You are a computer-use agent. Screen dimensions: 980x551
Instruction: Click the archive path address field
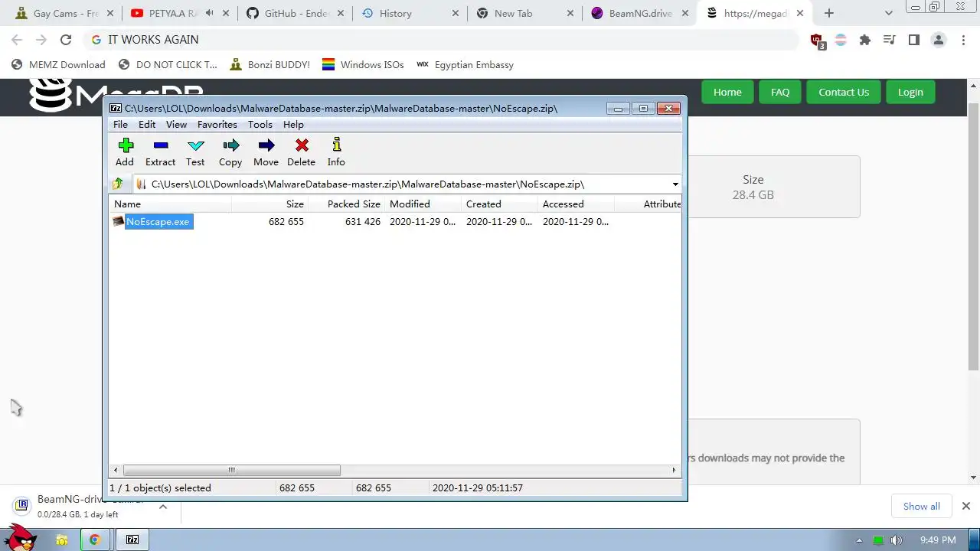pos(402,184)
